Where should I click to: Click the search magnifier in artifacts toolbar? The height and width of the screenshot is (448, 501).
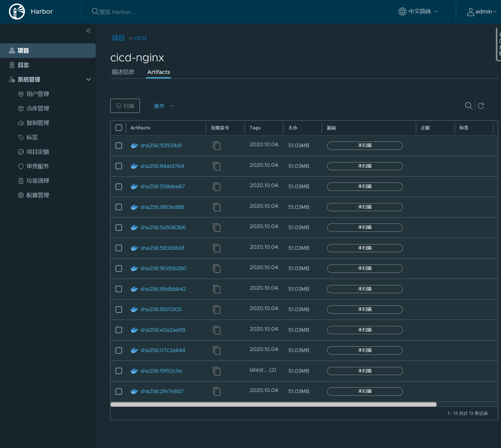[469, 106]
